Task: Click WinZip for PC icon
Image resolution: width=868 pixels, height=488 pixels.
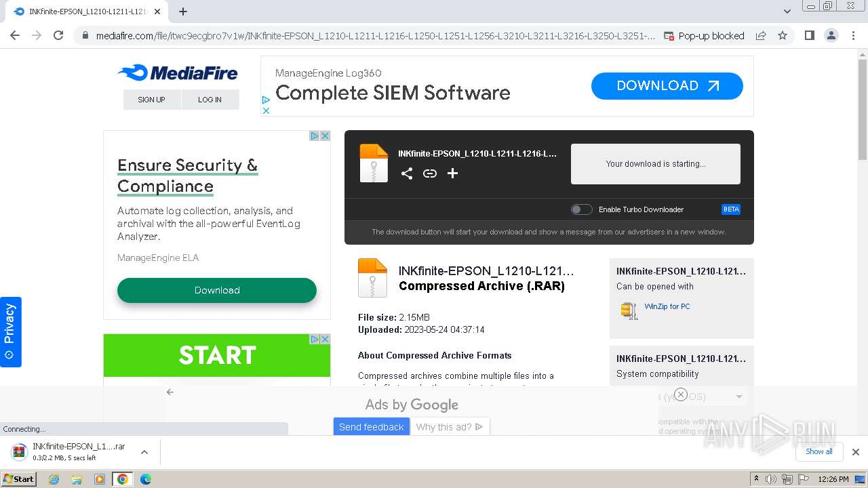Action: [629, 310]
